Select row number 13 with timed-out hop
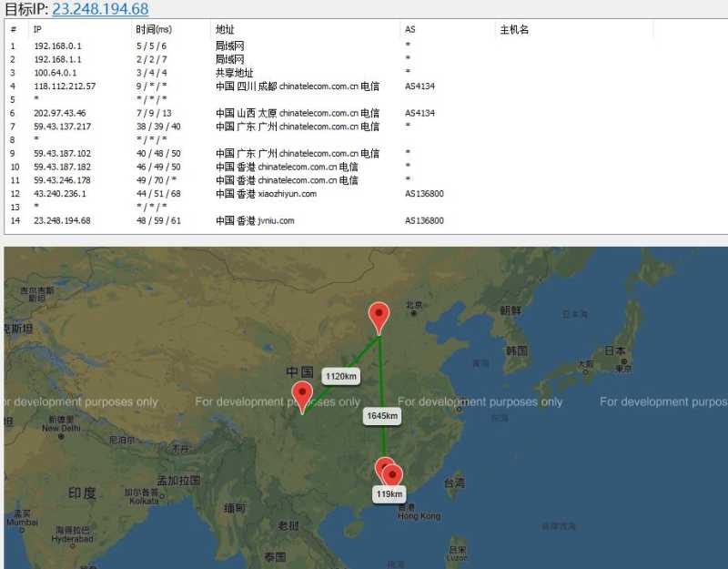This screenshot has height=569, width=728. tap(15, 208)
